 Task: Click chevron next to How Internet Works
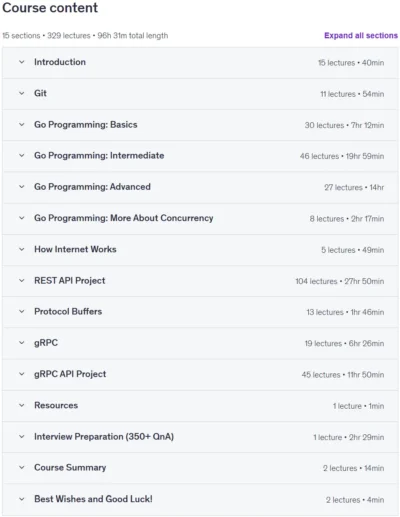point(22,249)
